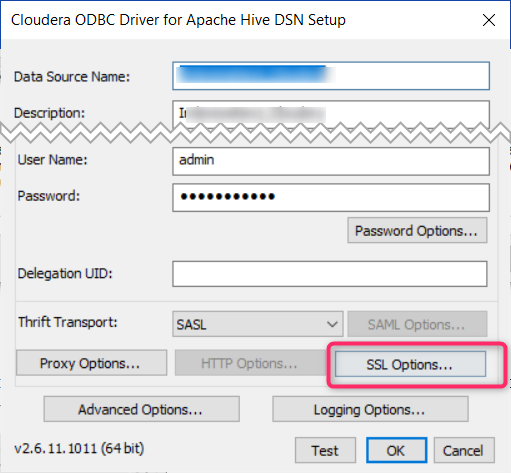
Task: Open Logging Options
Action: tap(370, 409)
